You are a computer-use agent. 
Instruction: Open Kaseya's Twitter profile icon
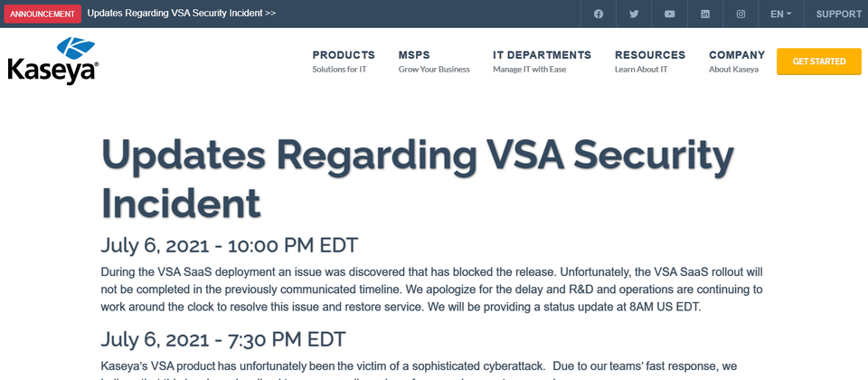[634, 14]
